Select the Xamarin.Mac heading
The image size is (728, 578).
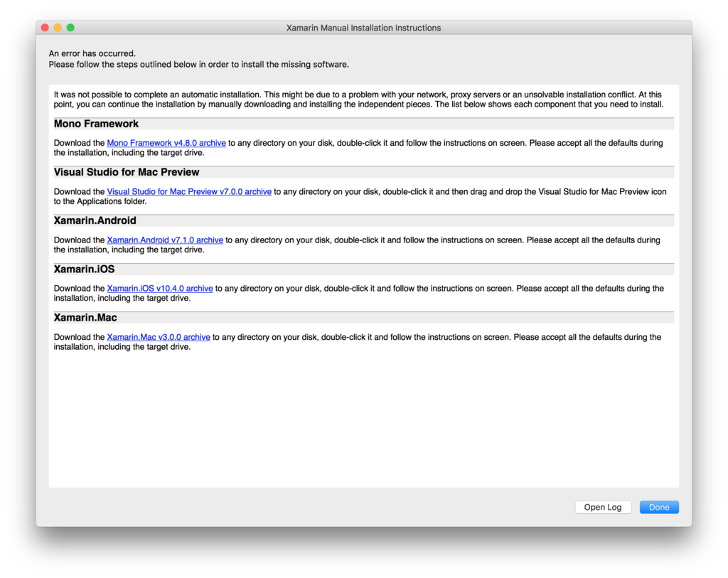[x=85, y=318]
